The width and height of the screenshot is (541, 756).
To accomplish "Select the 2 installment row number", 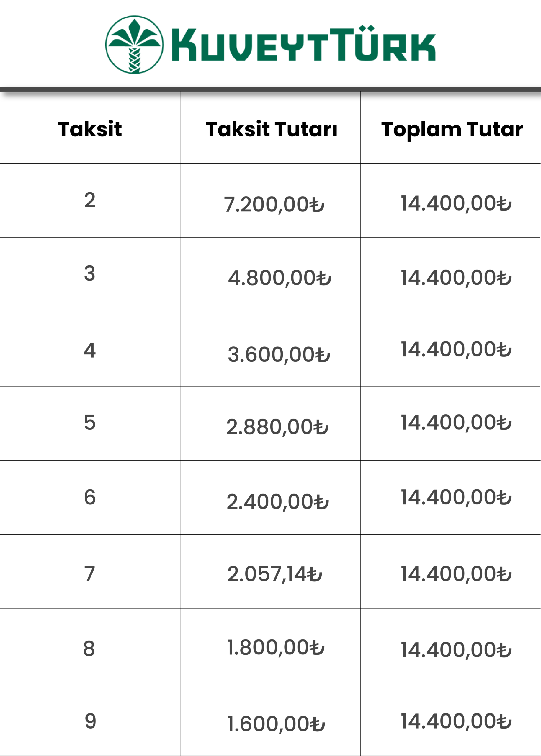I will point(90,200).
